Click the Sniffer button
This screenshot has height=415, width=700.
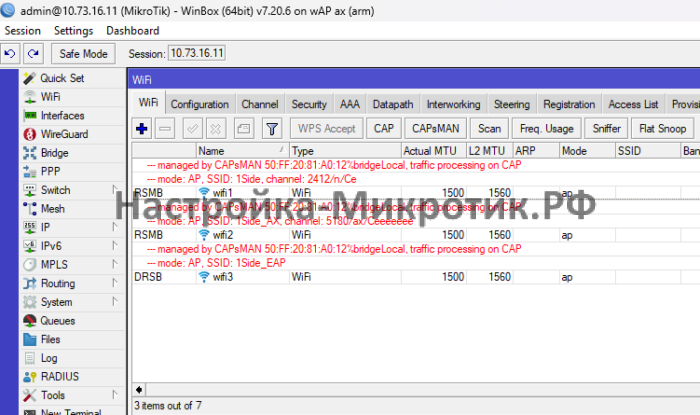coord(606,129)
